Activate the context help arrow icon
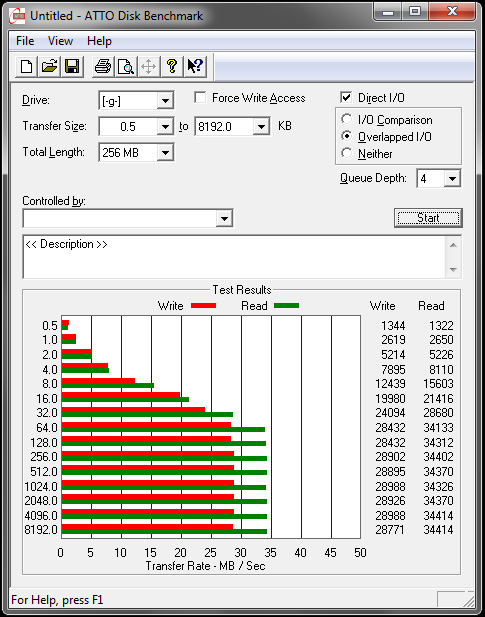 click(x=195, y=66)
